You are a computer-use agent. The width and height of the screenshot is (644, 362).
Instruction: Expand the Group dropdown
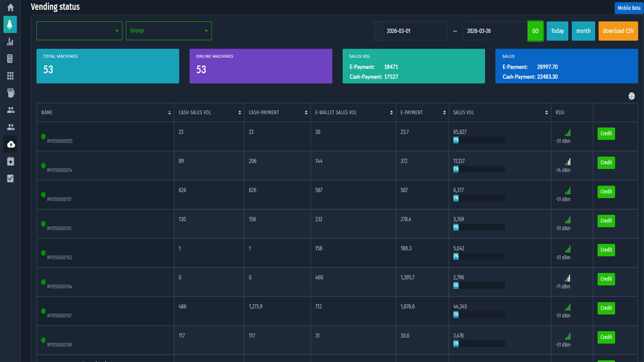169,31
